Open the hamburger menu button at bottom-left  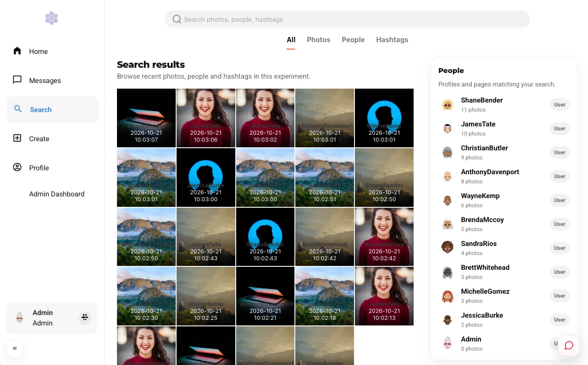[x=15, y=348]
